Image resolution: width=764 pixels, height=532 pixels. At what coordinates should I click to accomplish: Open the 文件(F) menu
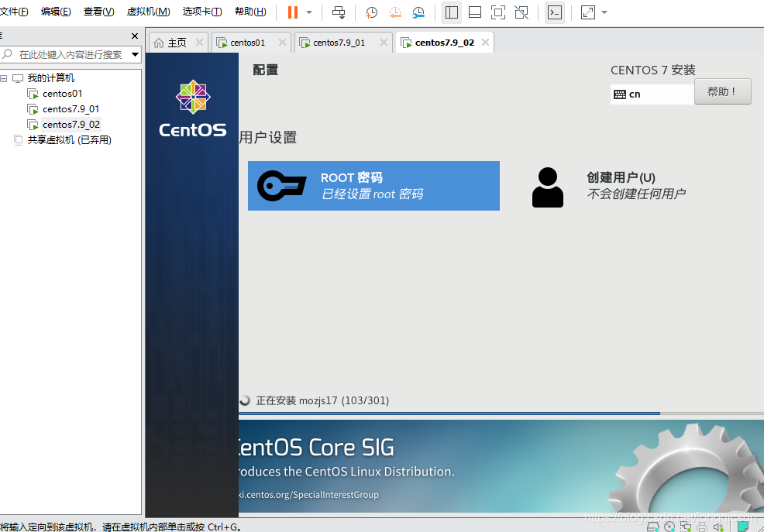14,12
